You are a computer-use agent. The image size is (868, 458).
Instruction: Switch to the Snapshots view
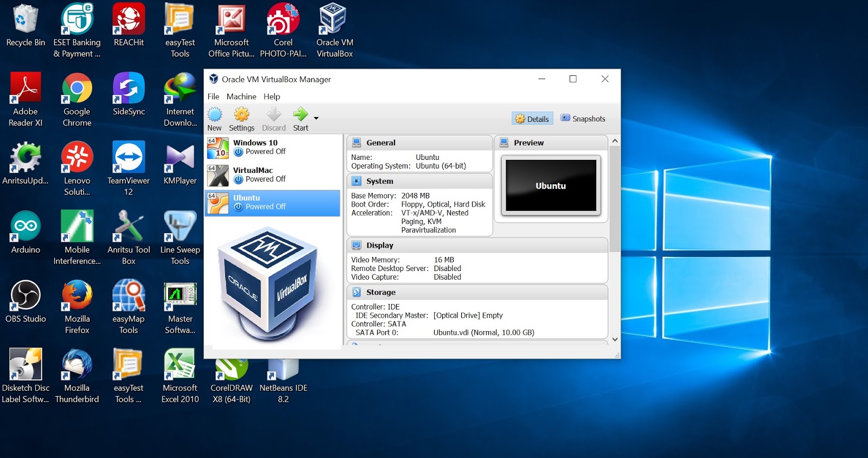583,119
